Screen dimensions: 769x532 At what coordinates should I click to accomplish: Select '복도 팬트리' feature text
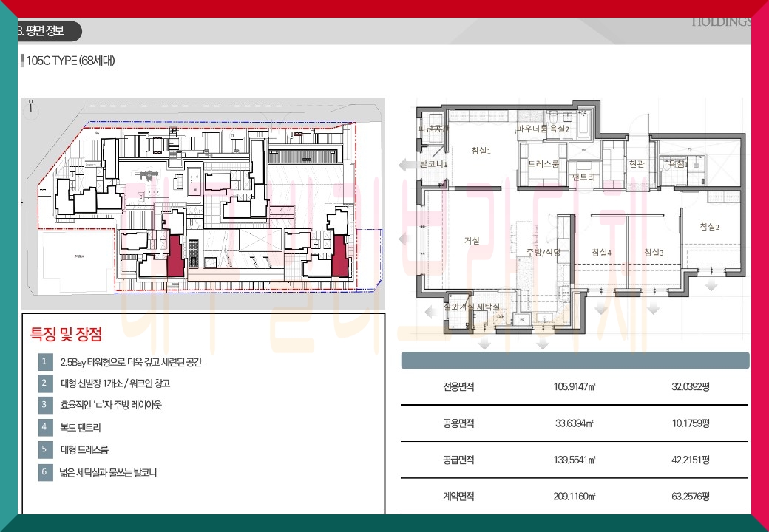point(81,428)
